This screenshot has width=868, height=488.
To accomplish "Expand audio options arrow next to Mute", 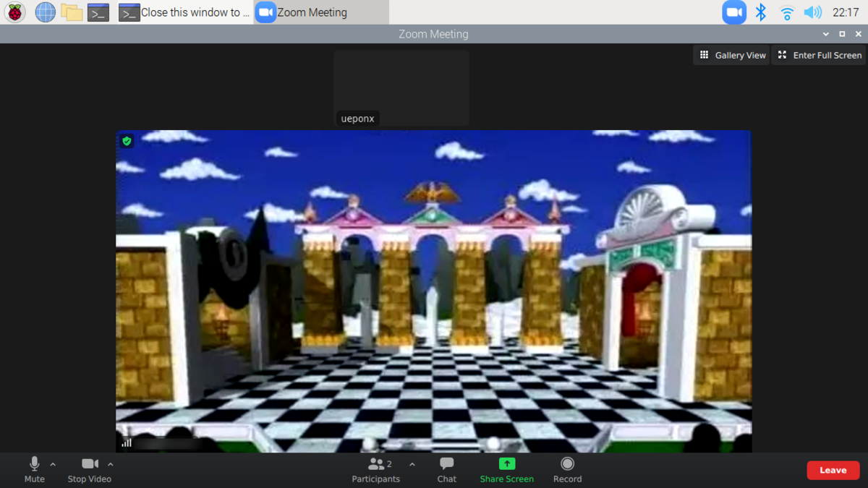I will coord(53,464).
